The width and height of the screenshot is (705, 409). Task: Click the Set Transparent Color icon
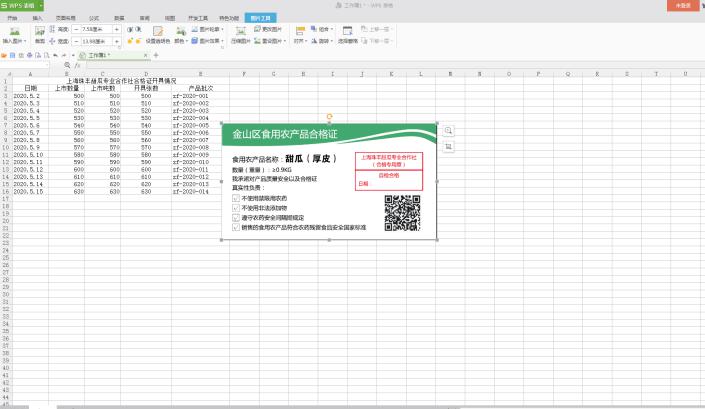(158, 31)
